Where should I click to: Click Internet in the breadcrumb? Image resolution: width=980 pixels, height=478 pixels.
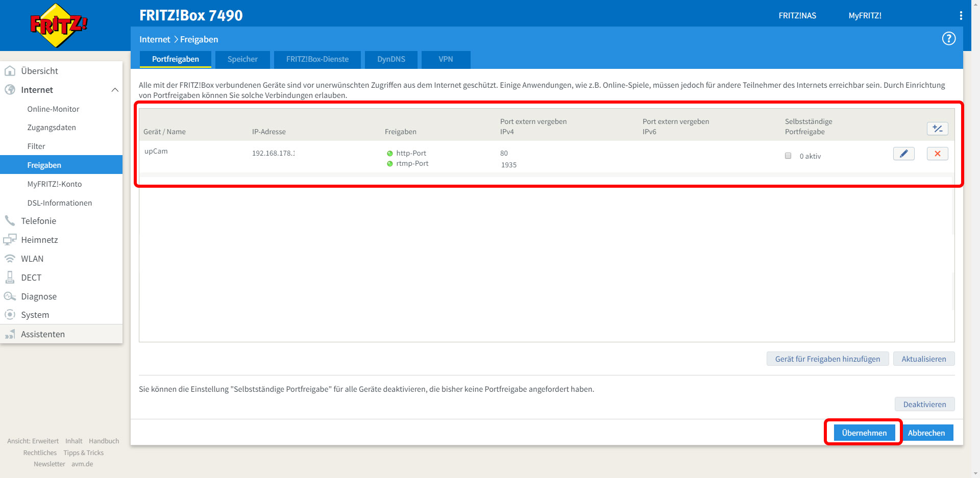click(x=155, y=39)
